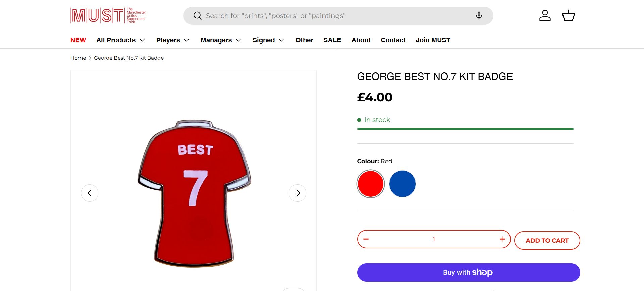Image resolution: width=644 pixels, height=291 pixels.
Task: Click the MUST logo in header
Action: click(x=108, y=16)
